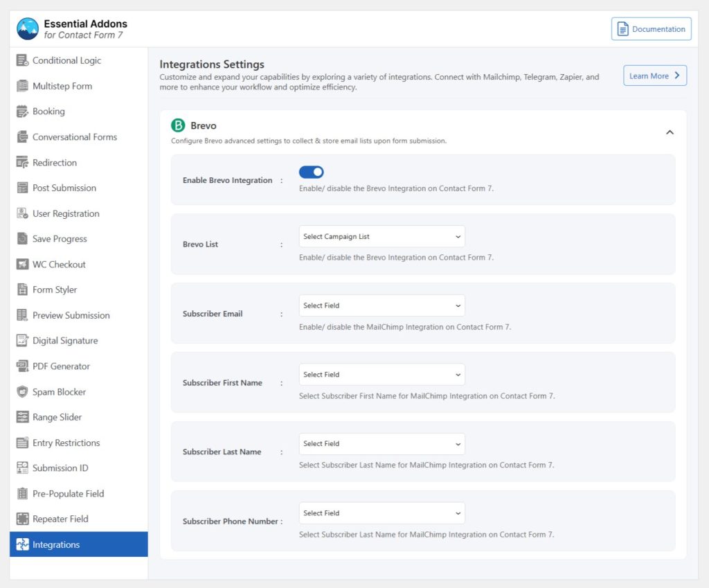
Task: Open the Subscriber Email field dropdown
Action: [382, 305]
